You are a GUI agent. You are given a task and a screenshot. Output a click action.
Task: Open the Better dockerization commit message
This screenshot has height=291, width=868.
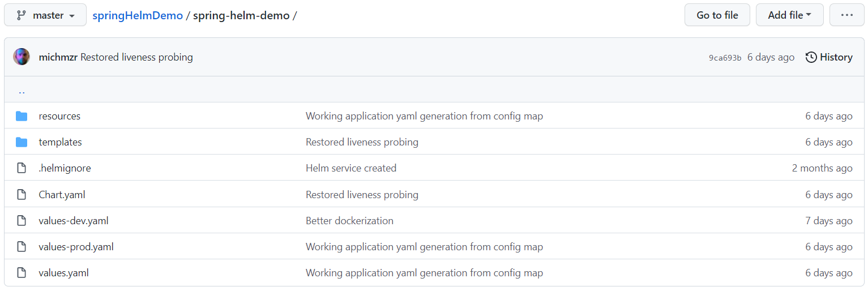tap(349, 221)
